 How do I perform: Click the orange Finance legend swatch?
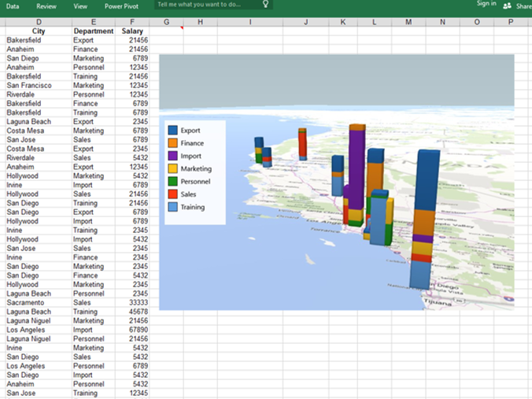click(172, 143)
